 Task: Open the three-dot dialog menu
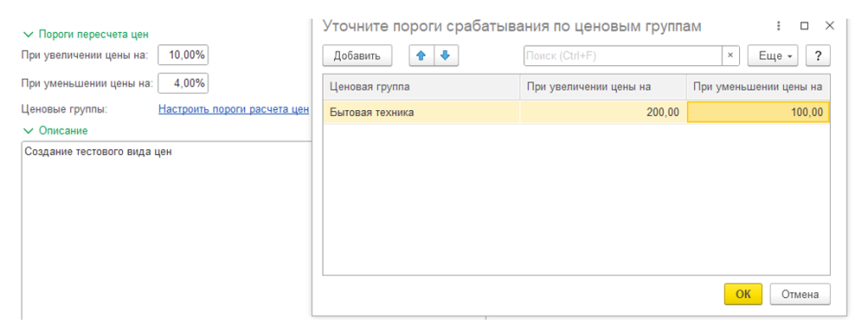tap(779, 26)
